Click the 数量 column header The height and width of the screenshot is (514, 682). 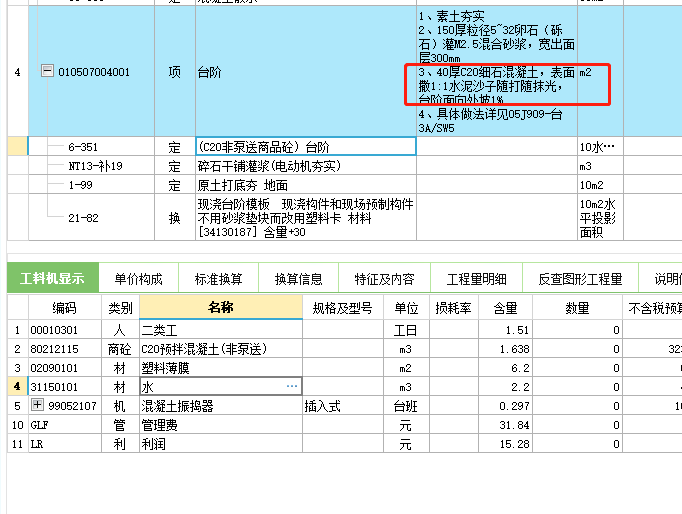click(577, 308)
